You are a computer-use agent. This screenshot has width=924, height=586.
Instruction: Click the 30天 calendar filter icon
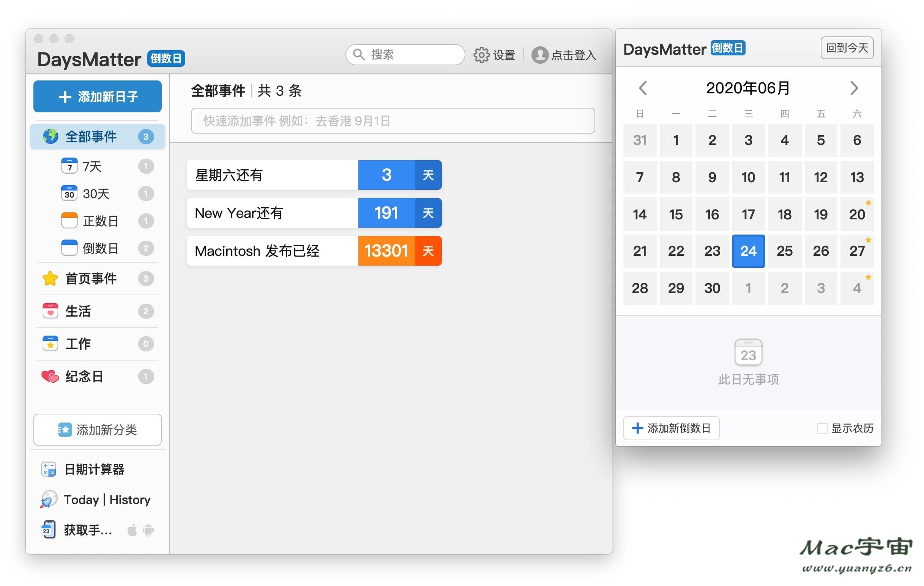[x=69, y=193]
